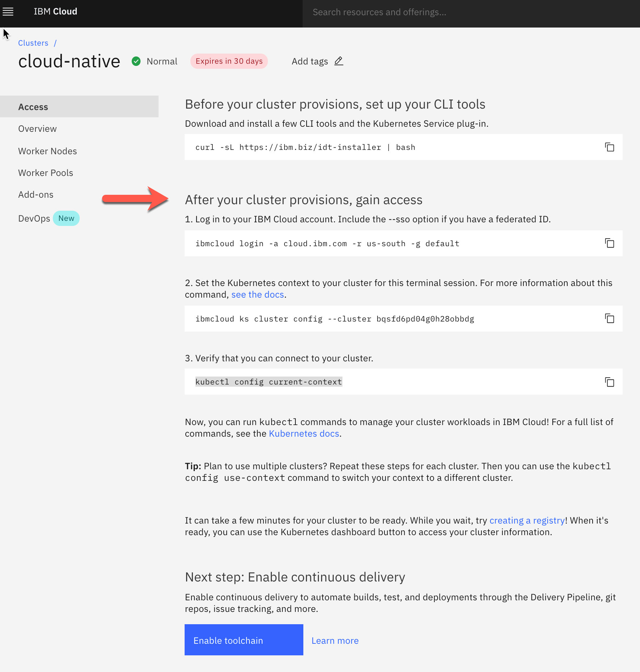Copy the ibmcloud login command
This screenshot has width=640, height=672.
tap(610, 243)
